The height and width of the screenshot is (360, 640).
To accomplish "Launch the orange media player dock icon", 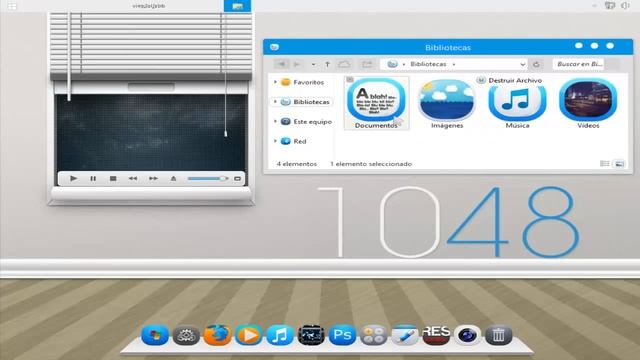I will tap(249, 335).
